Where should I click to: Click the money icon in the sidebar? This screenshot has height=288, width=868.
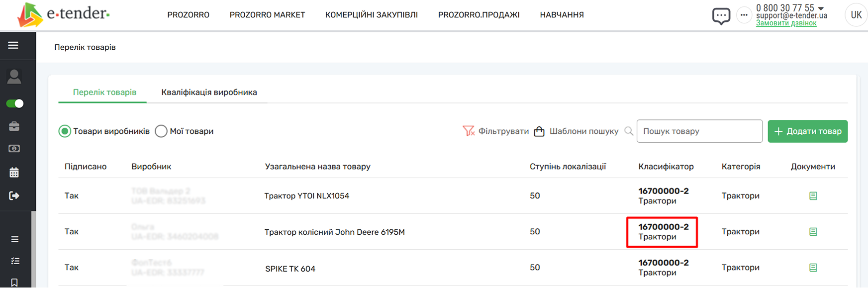tap(14, 149)
